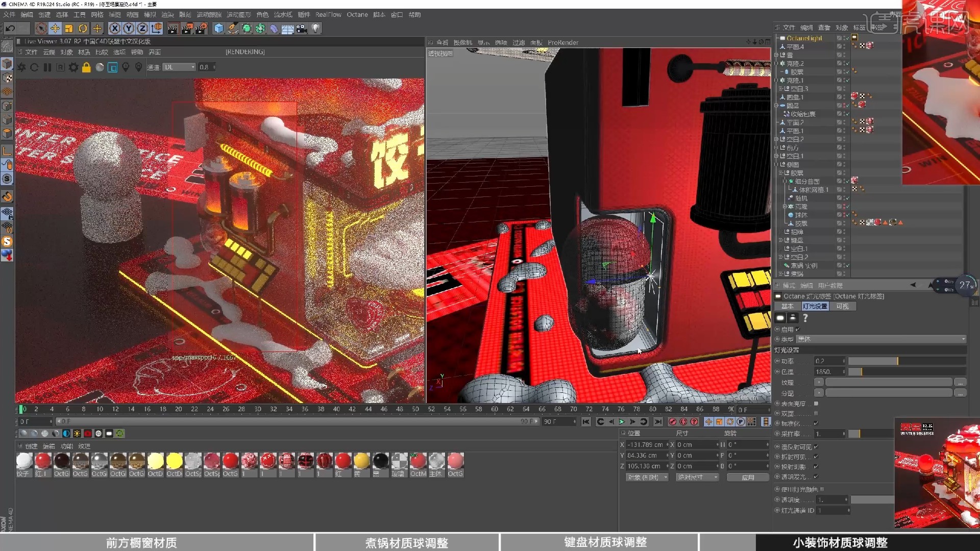980x551 pixels.
Task: Open Edit Render Settings clapperboard icon
Action: click(202, 29)
